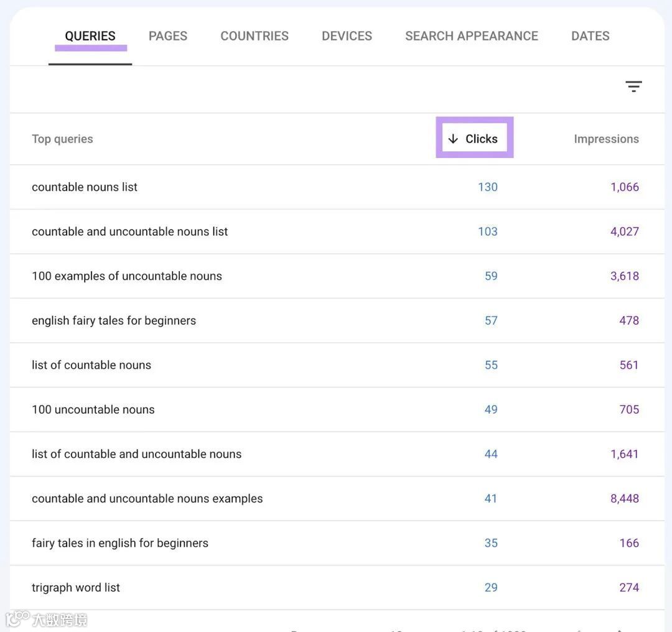The image size is (672, 632).
Task: Select the Queries tab
Action: [x=90, y=36]
